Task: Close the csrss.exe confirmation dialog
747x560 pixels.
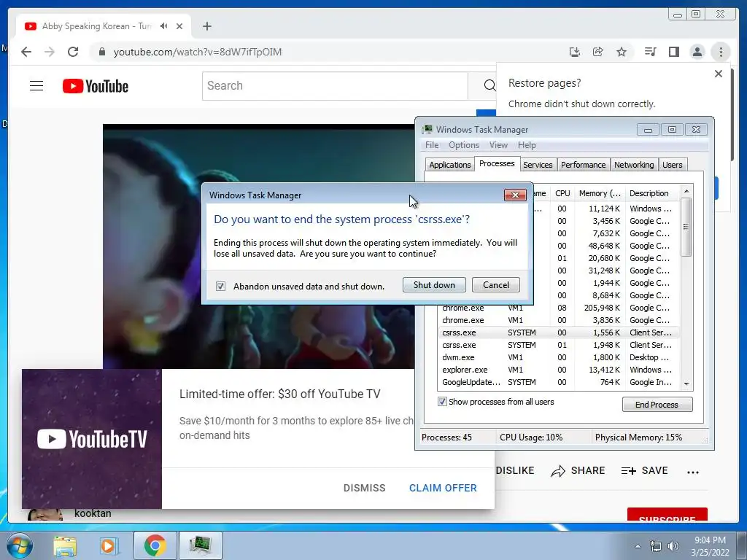Action: [515, 195]
